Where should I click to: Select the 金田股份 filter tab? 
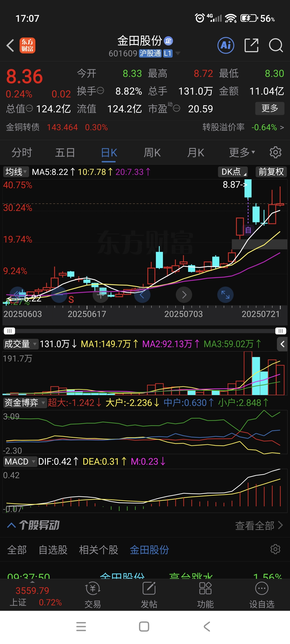pos(149,550)
